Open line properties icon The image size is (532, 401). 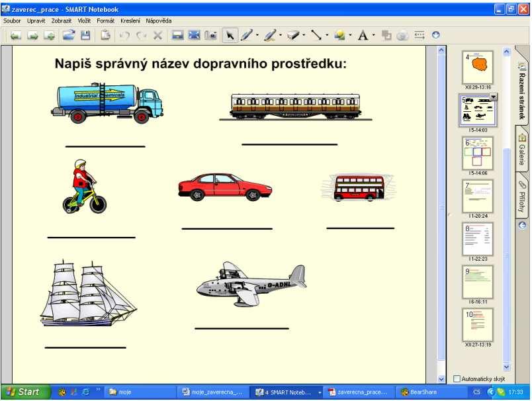click(x=420, y=35)
